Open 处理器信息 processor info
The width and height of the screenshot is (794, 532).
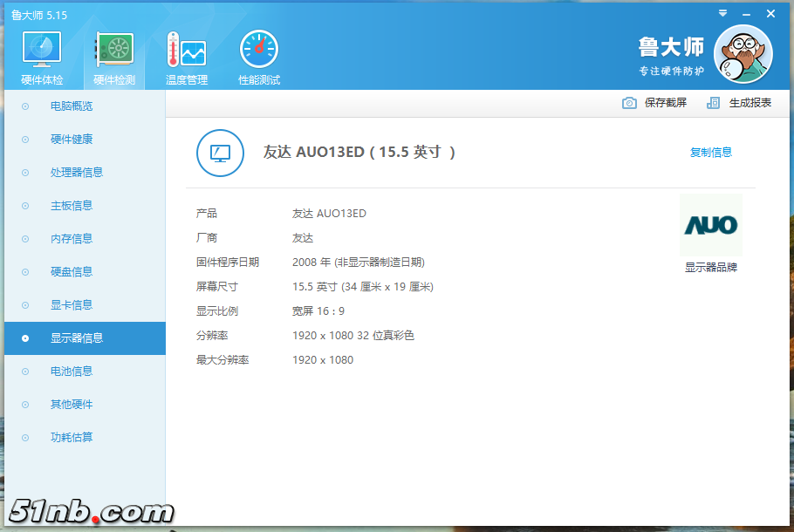coord(77,173)
